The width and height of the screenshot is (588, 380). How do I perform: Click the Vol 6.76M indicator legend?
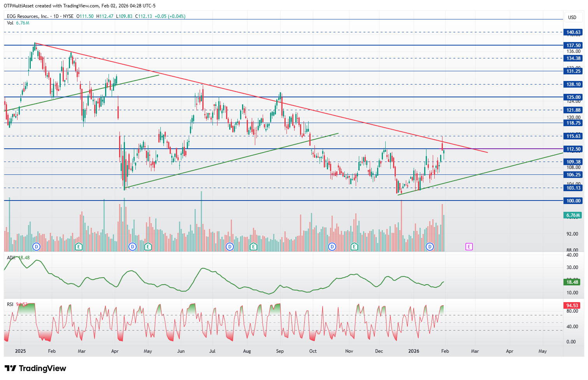point(18,23)
